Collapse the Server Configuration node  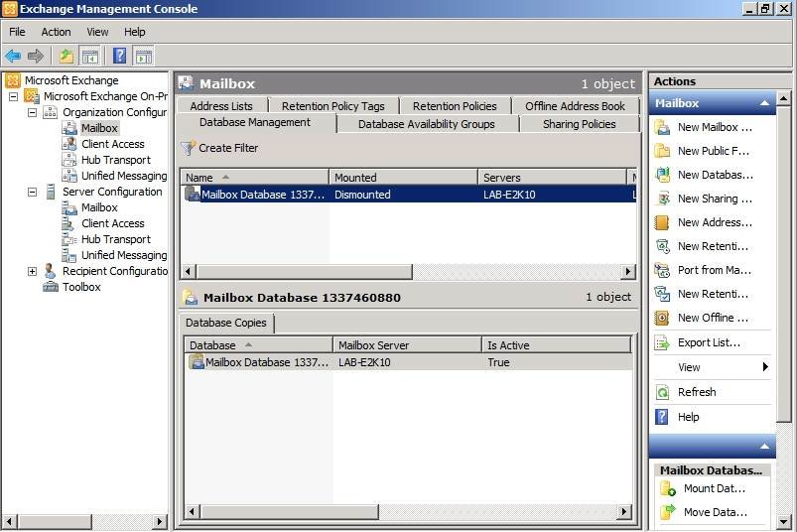tap(32, 193)
